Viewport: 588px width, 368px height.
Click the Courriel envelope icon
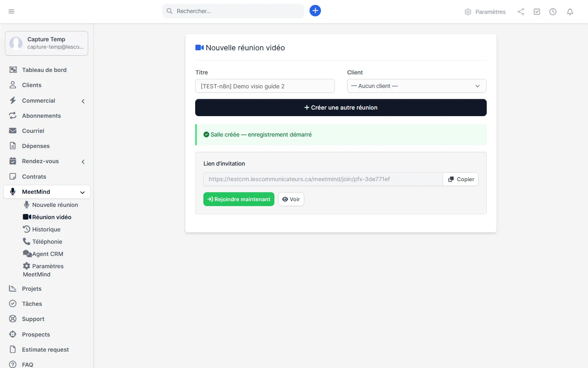(x=13, y=131)
